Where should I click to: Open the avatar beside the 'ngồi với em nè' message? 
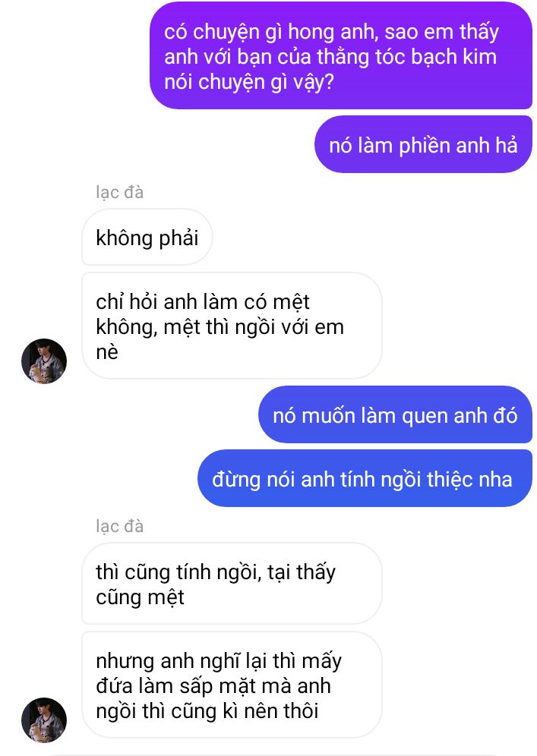click(x=44, y=361)
